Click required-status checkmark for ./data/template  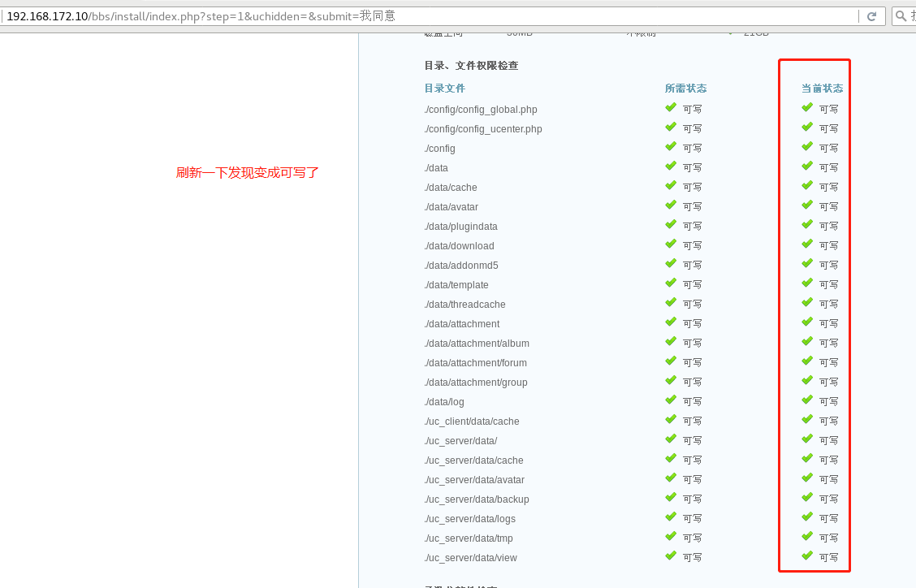pos(671,283)
